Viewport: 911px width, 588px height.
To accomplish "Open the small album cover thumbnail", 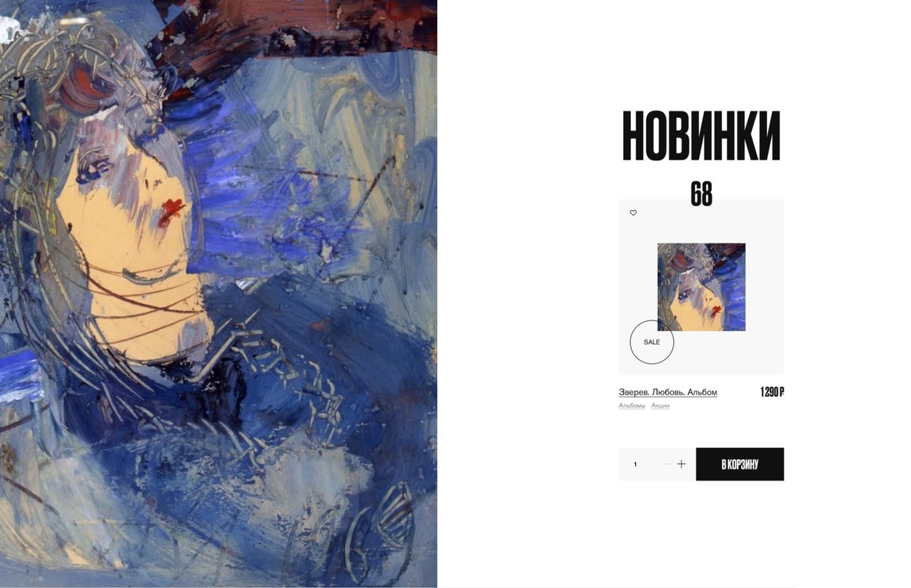I will [701, 287].
